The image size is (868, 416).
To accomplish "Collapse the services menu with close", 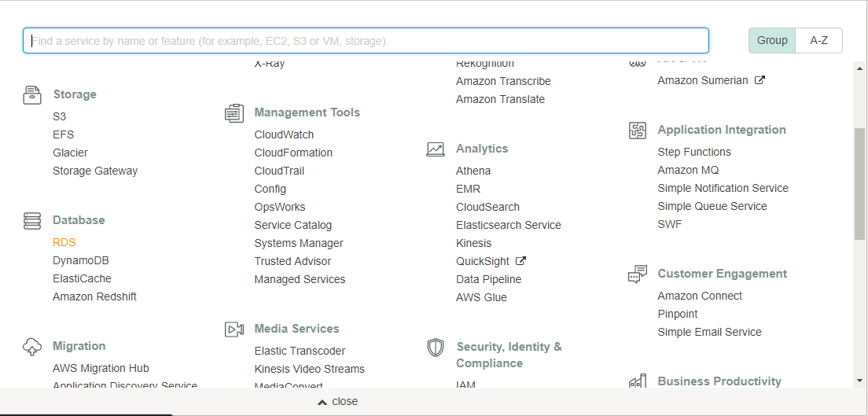I will pos(337,401).
